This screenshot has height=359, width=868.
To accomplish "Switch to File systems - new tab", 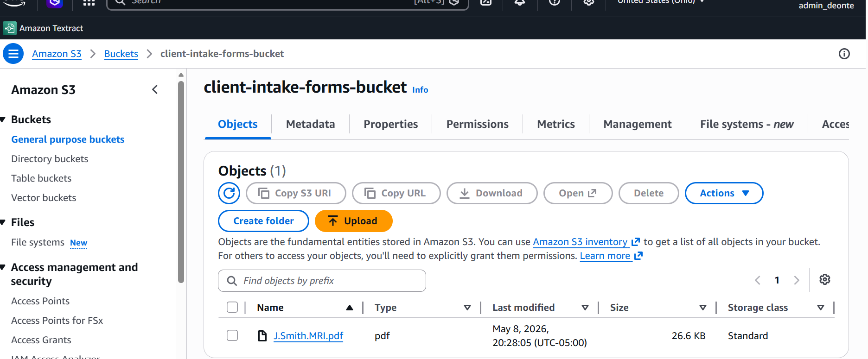I will click(747, 124).
